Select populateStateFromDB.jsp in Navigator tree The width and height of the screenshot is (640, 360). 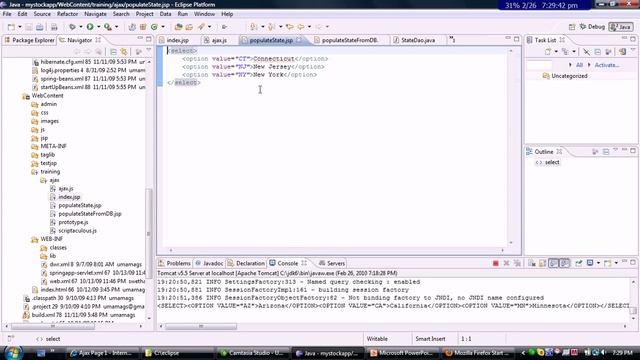pyautogui.click(x=90, y=214)
